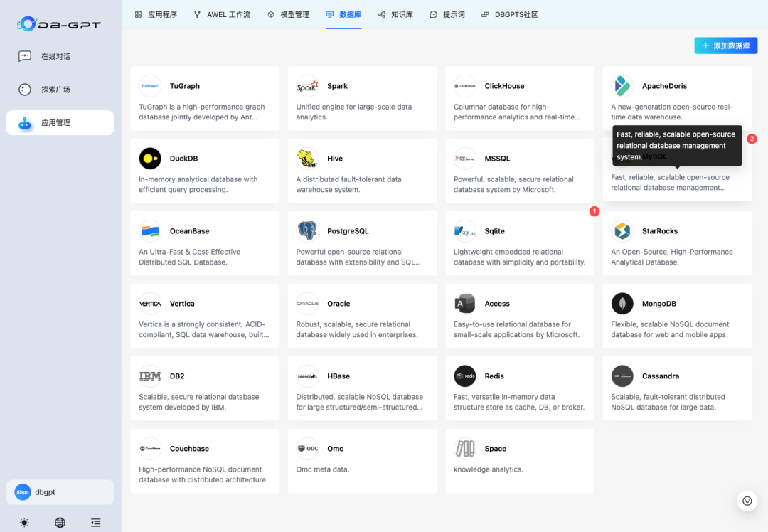Click the ClickHouse datasource icon

[x=465, y=85]
